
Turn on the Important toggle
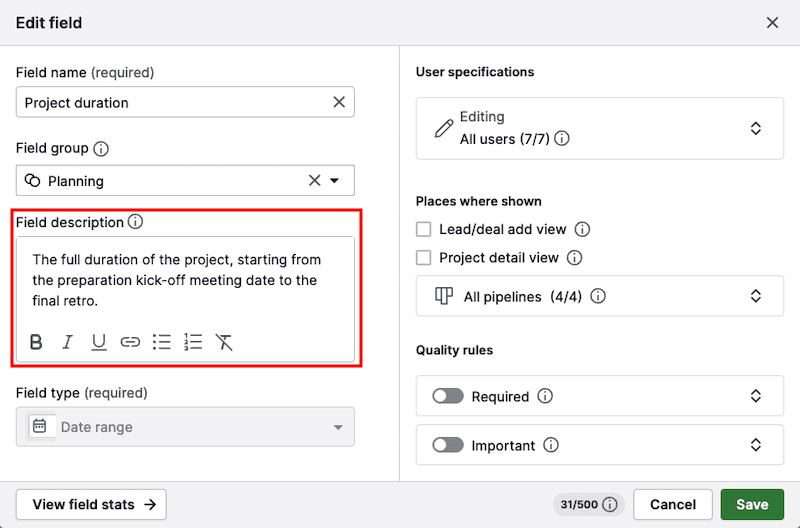[447, 445]
